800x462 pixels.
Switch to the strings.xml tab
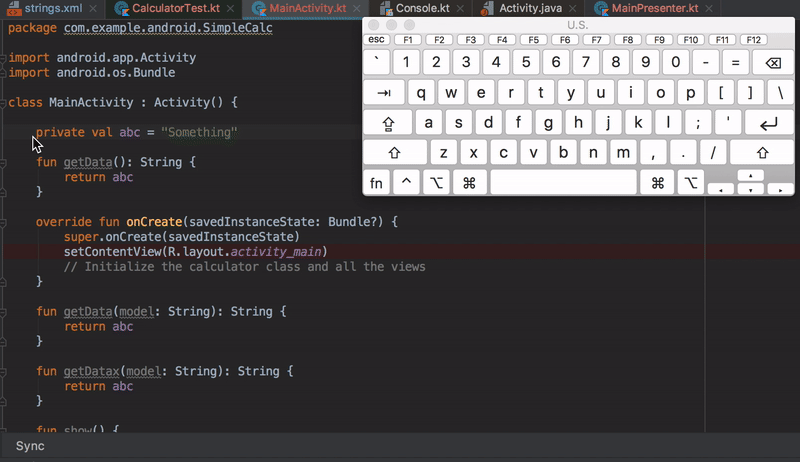(54, 8)
